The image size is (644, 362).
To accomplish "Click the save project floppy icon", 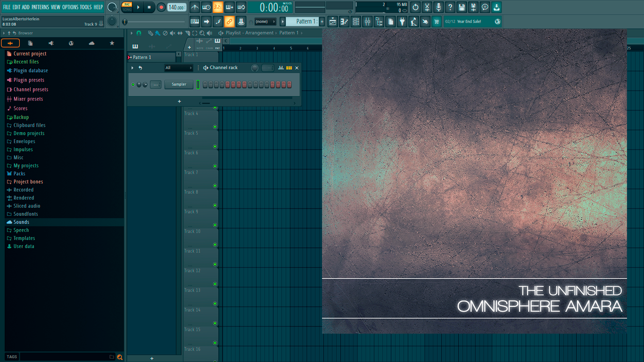I will tap(462, 7).
